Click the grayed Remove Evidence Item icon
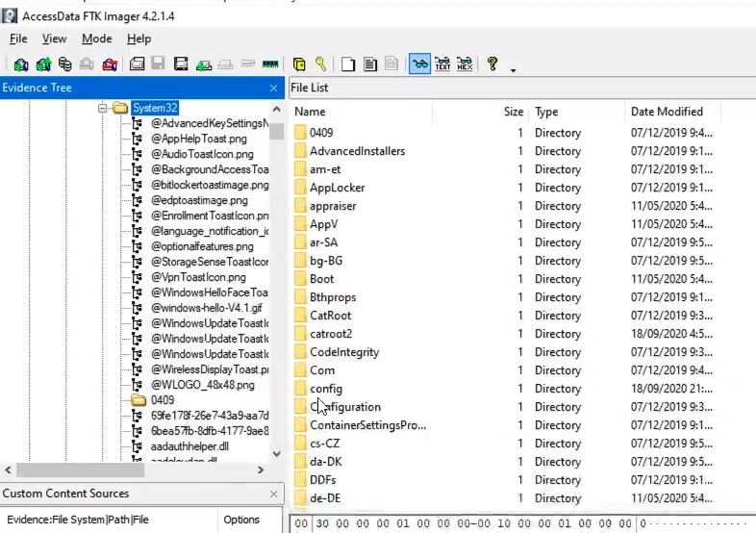This screenshot has height=533, width=756. click(87, 64)
